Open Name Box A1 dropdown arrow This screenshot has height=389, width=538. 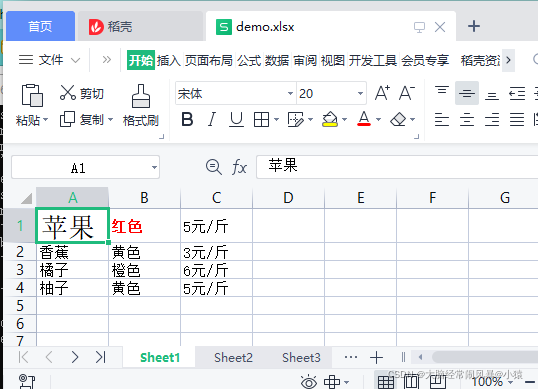click(154, 167)
